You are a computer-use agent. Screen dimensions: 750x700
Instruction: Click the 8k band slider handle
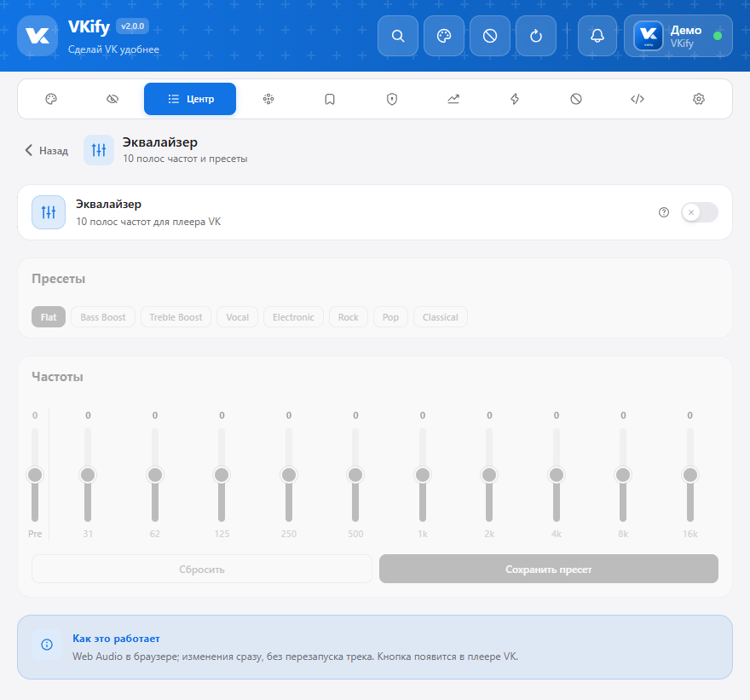click(x=623, y=475)
